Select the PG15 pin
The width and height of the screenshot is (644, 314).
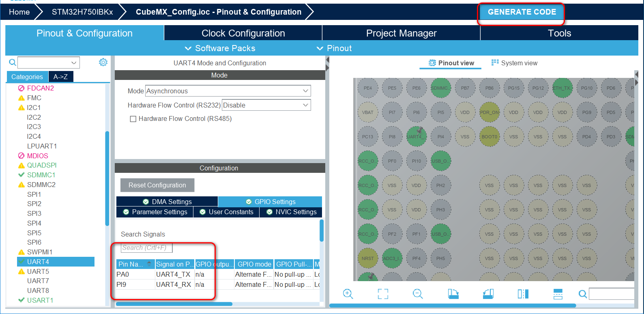click(x=514, y=88)
